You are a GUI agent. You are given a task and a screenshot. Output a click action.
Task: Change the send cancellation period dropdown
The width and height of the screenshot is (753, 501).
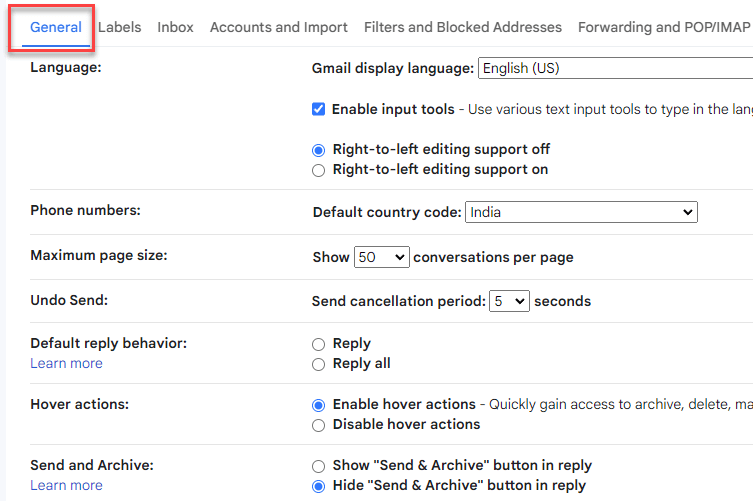click(x=508, y=301)
